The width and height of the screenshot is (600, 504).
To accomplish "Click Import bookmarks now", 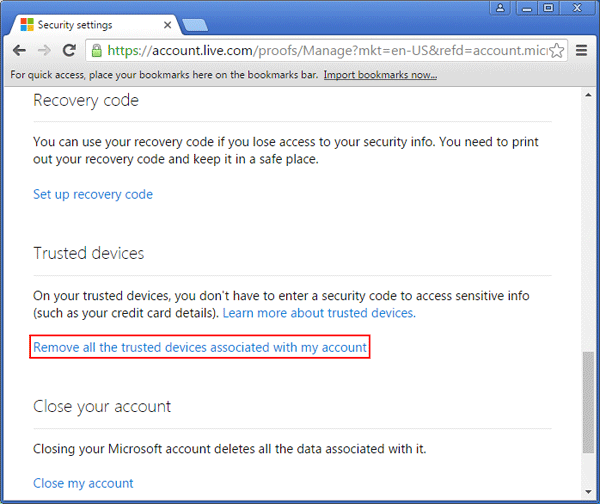I will 380,75.
